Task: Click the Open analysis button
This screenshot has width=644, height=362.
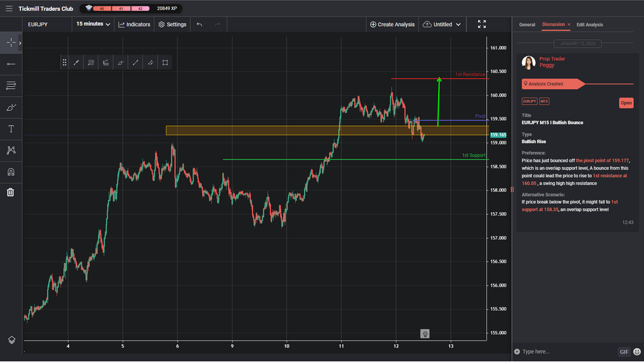Action: (x=626, y=103)
